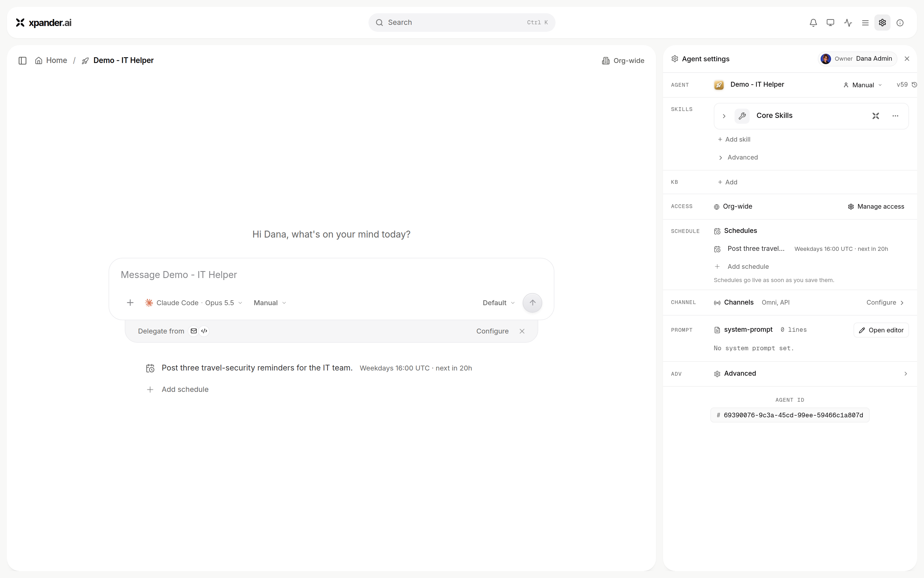Open the Default dropdown
Image resolution: width=924 pixels, height=578 pixels.
[x=499, y=303]
